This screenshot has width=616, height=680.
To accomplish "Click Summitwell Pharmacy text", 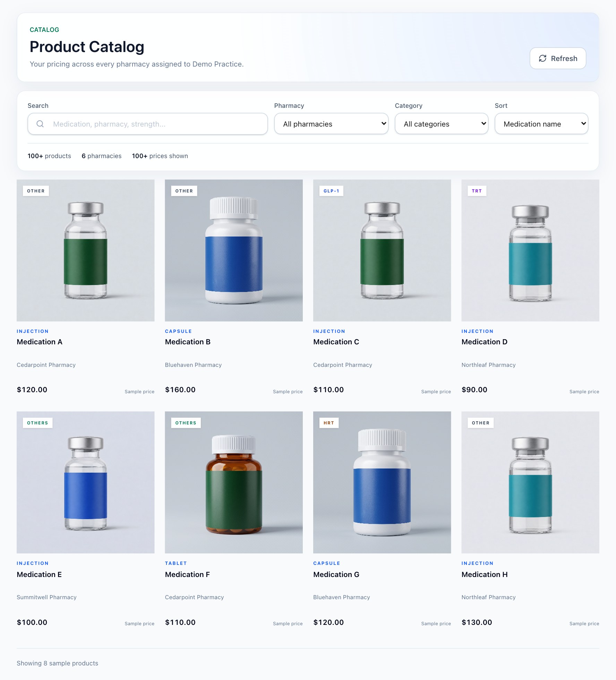I will tap(46, 597).
